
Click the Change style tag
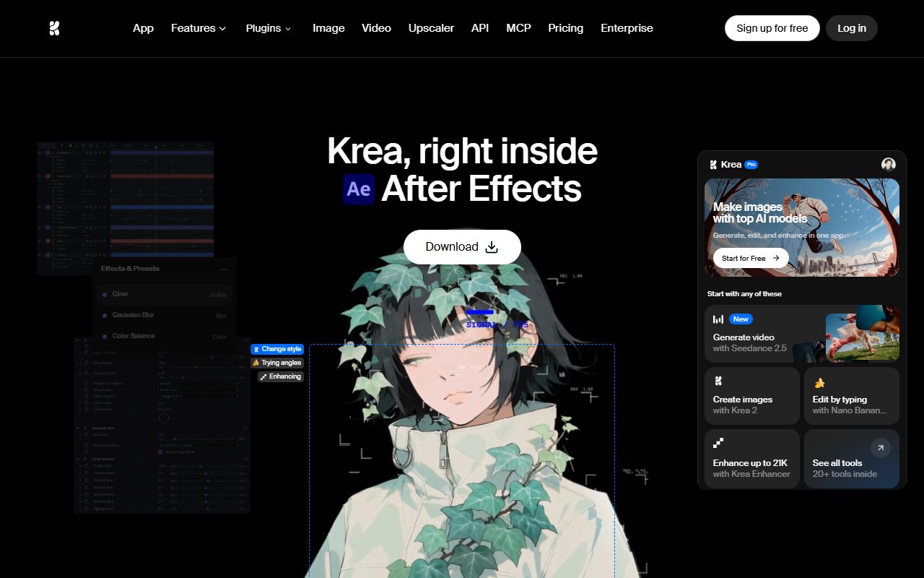(x=277, y=349)
